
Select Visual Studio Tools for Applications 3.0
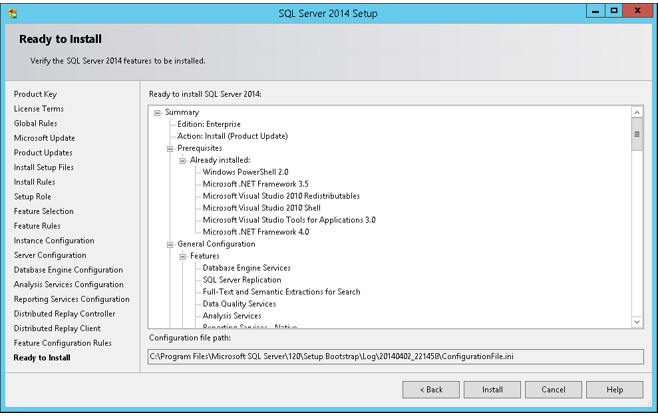289,220
